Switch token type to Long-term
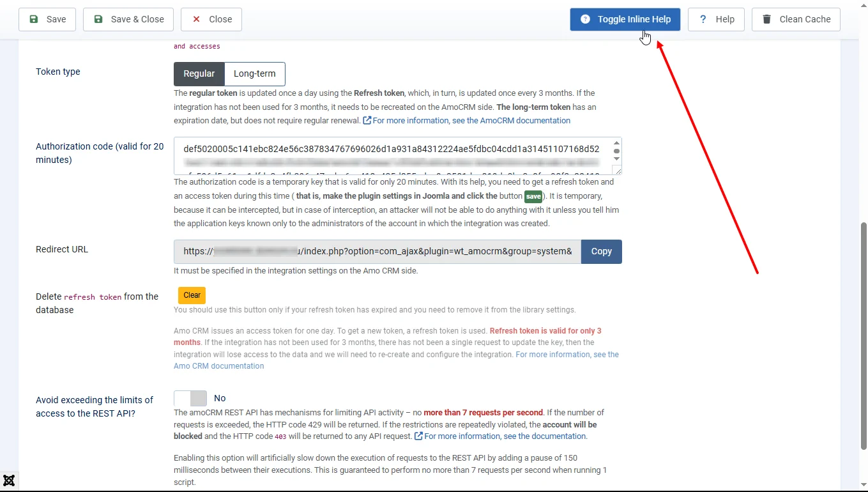This screenshot has height=492, width=868. tap(255, 73)
